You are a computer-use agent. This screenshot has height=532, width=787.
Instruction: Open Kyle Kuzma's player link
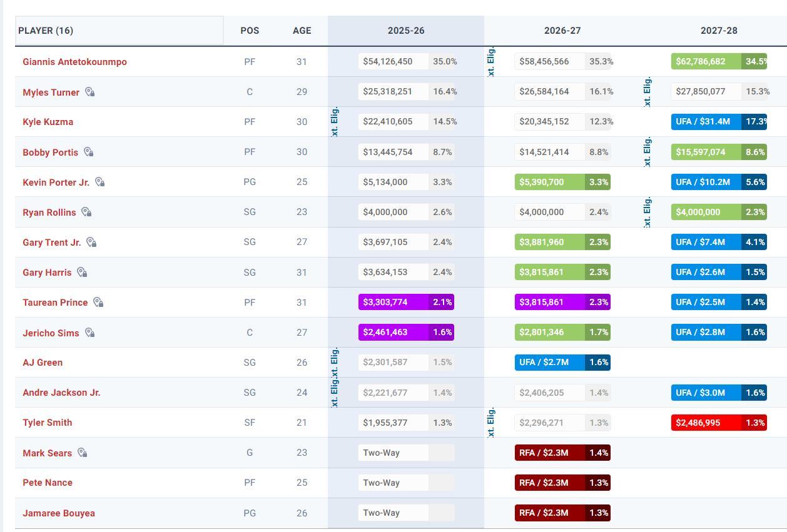click(x=48, y=122)
